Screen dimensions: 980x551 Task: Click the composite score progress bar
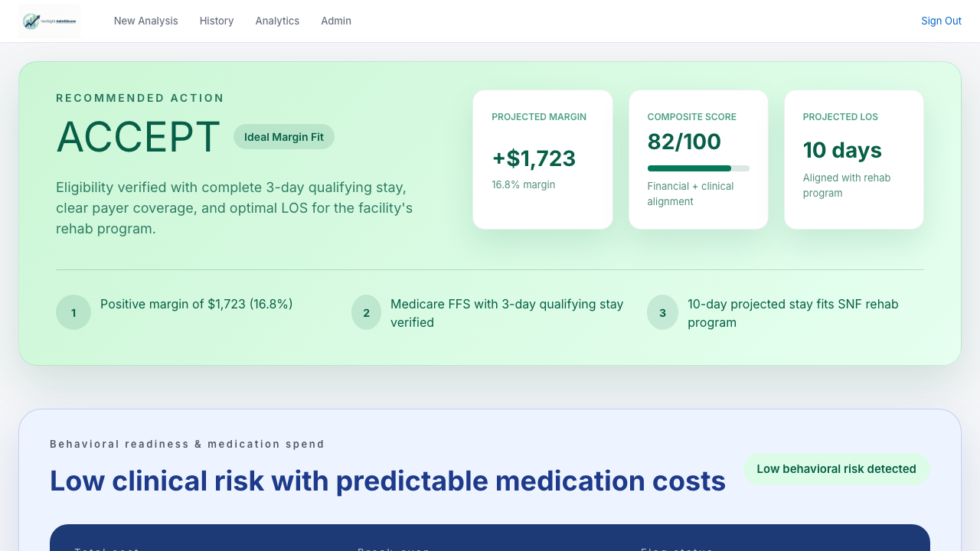click(x=697, y=168)
